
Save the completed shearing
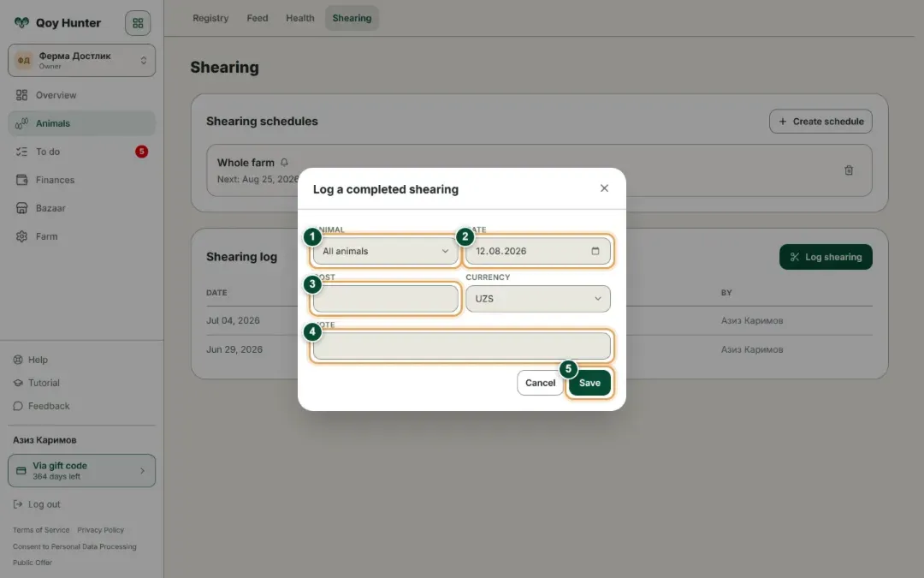click(x=589, y=383)
